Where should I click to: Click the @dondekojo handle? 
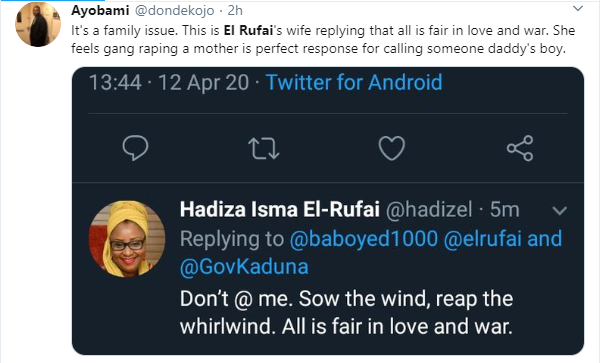click(174, 10)
